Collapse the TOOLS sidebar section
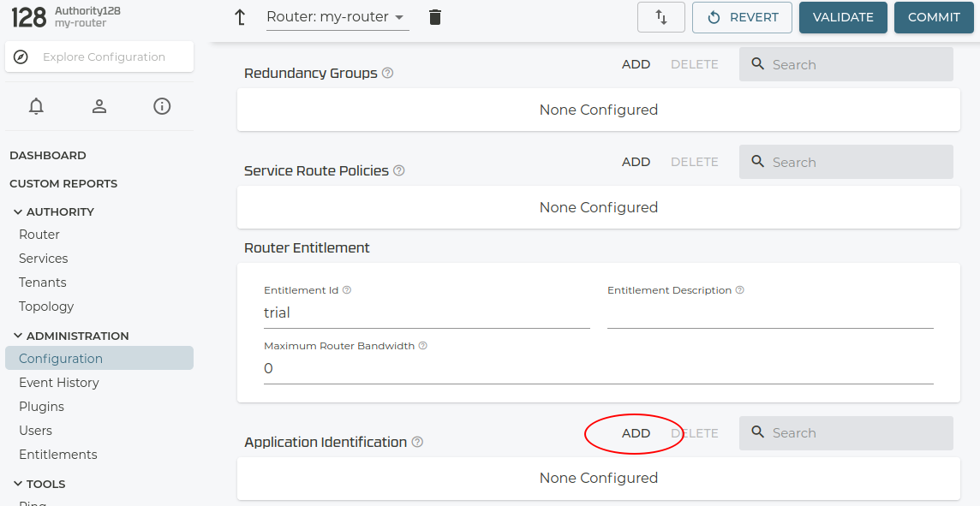 click(18, 484)
